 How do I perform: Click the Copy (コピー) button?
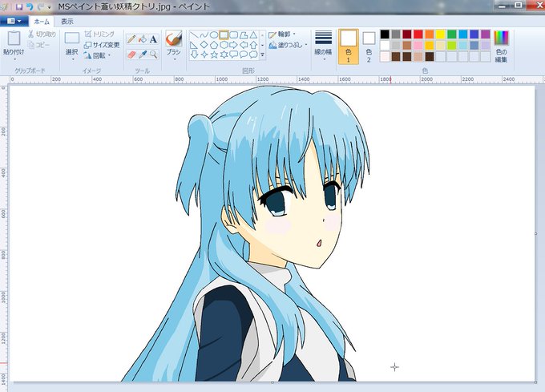(39, 45)
